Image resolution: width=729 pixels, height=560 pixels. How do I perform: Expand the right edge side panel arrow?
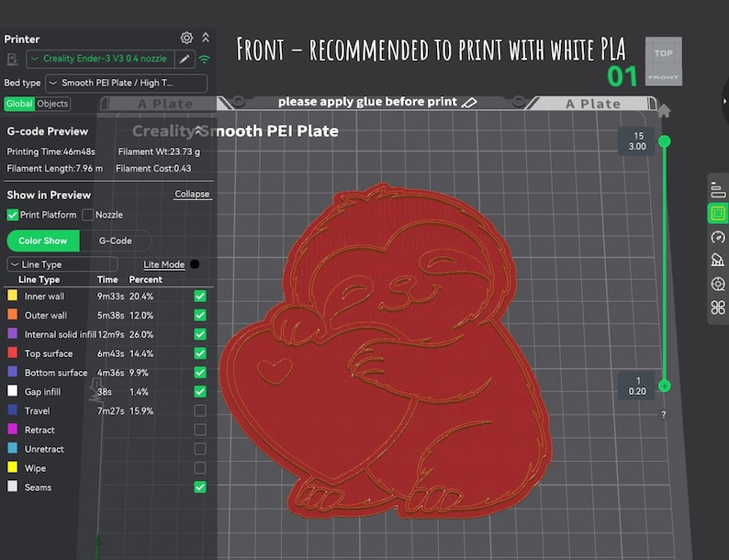724,101
